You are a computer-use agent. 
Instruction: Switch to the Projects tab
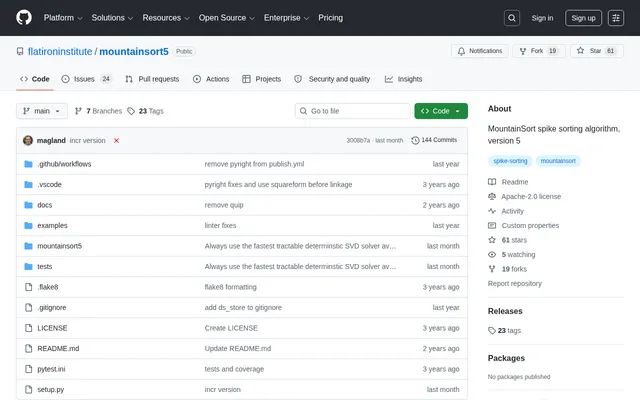(x=261, y=79)
